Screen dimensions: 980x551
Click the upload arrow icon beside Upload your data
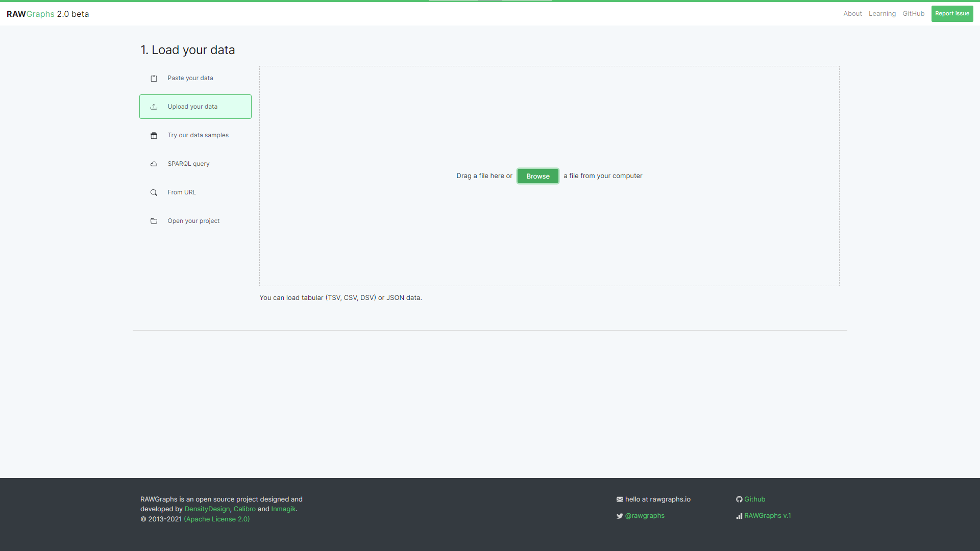(x=154, y=107)
